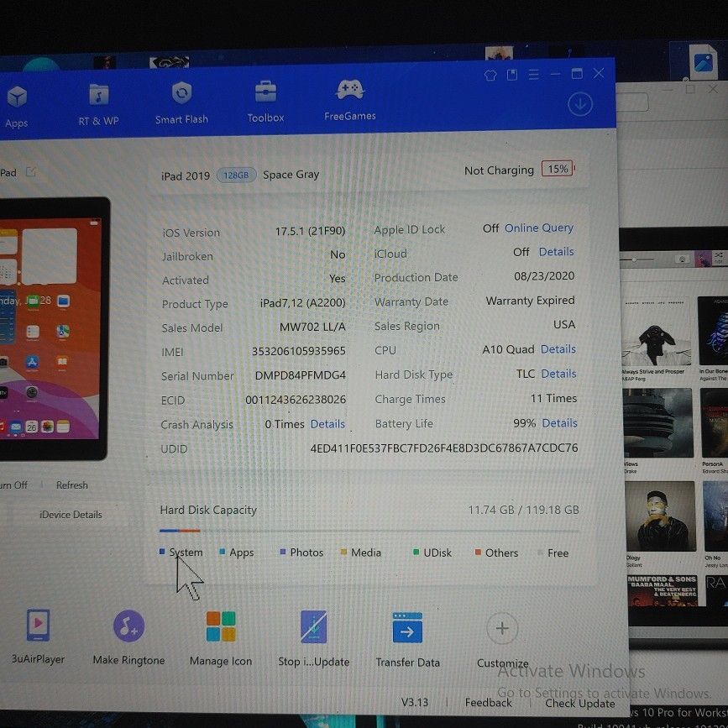
Task: Click Online Query for Apple ID Lock
Action: click(x=539, y=228)
